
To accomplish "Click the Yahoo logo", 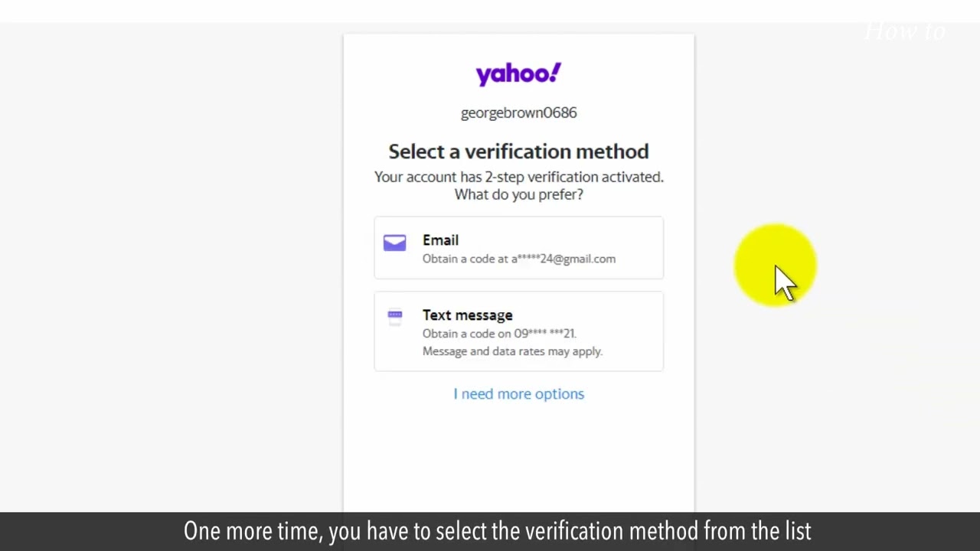I will coord(518,73).
